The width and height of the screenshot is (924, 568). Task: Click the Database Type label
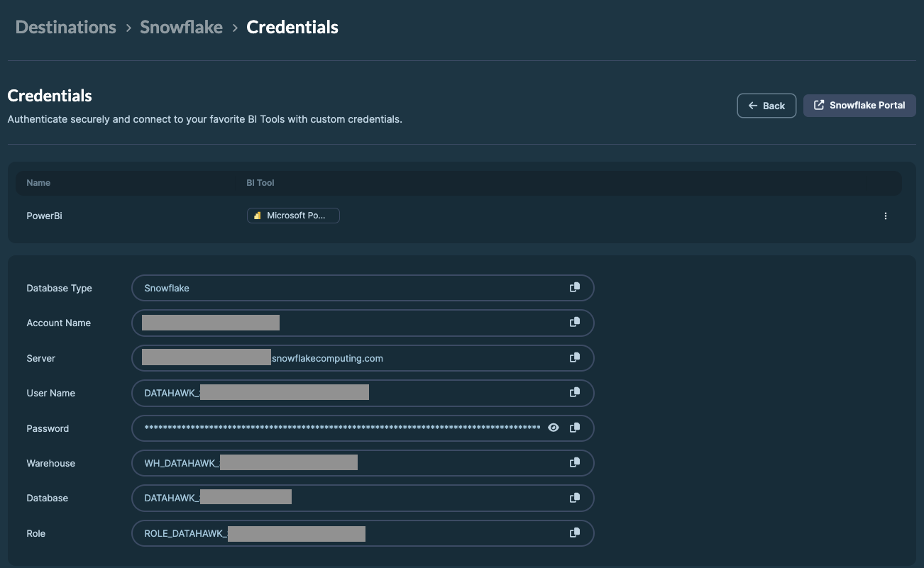(x=59, y=288)
